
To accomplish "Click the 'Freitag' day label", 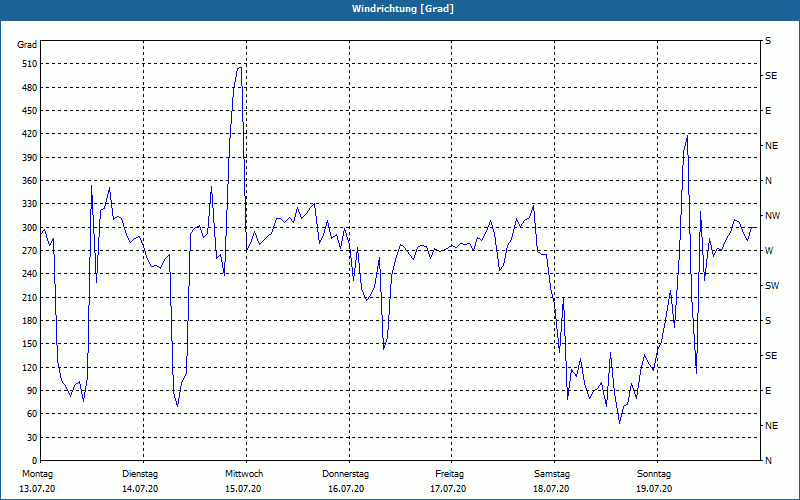I will click(x=449, y=474).
